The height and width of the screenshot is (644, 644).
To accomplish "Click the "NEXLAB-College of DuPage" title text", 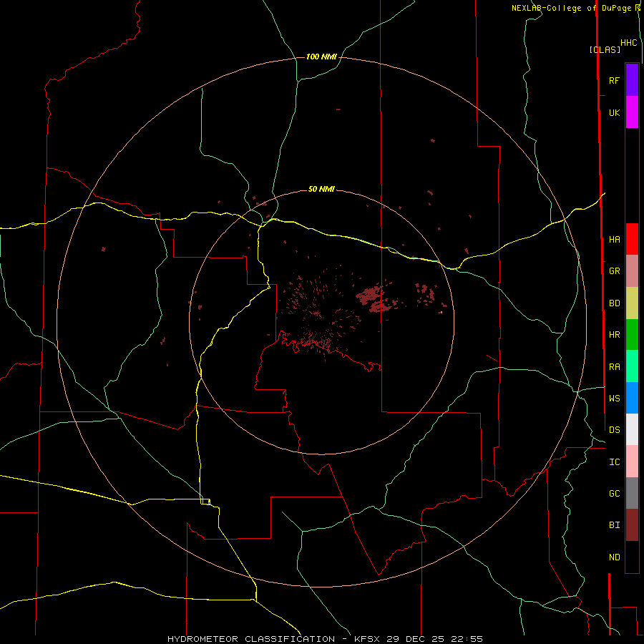I will point(571,8).
